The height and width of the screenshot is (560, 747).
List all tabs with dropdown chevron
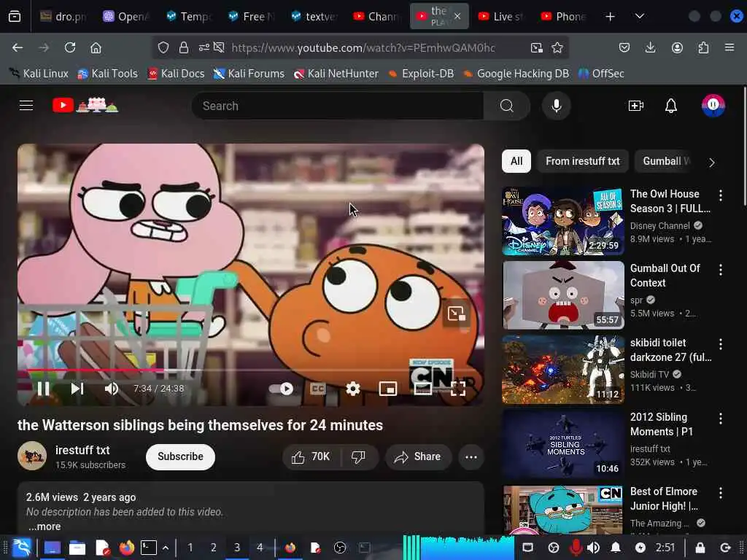coord(639,17)
